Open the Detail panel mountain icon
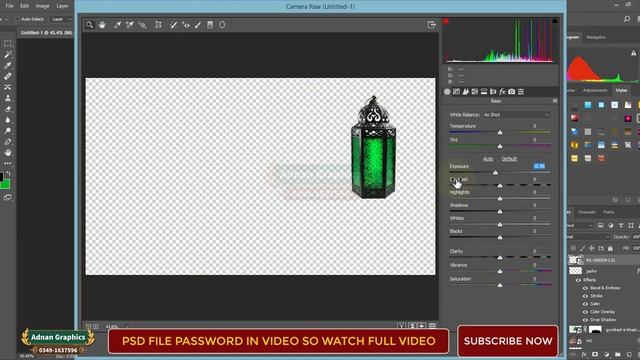This screenshot has height=360, width=640. [x=466, y=92]
